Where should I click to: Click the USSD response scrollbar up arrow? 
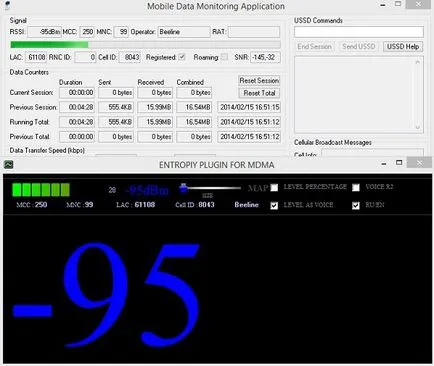pos(418,62)
